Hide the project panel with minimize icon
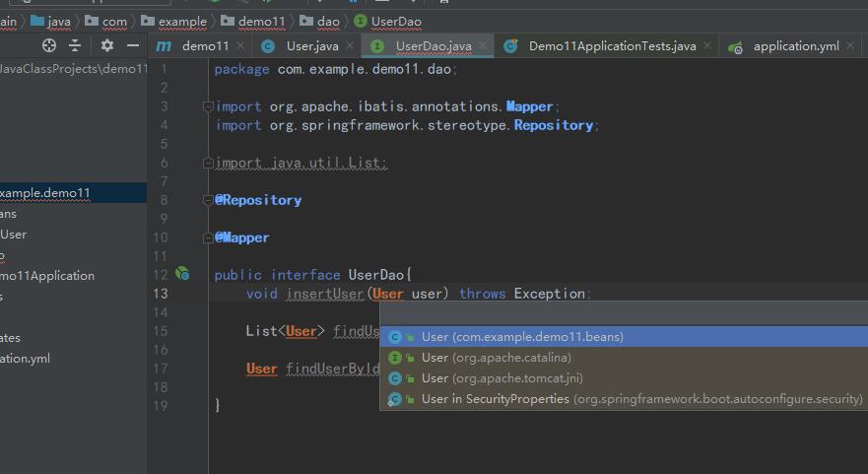 click(x=133, y=45)
